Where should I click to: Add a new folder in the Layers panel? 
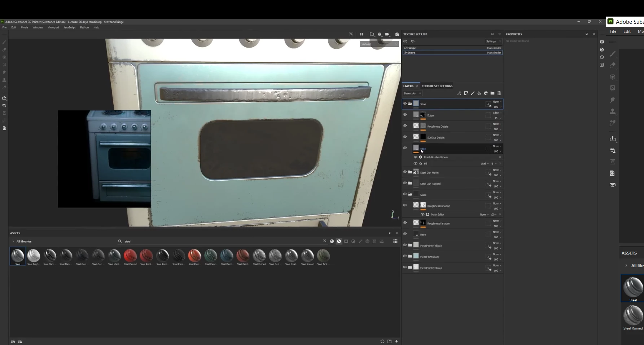(x=492, y=93)
